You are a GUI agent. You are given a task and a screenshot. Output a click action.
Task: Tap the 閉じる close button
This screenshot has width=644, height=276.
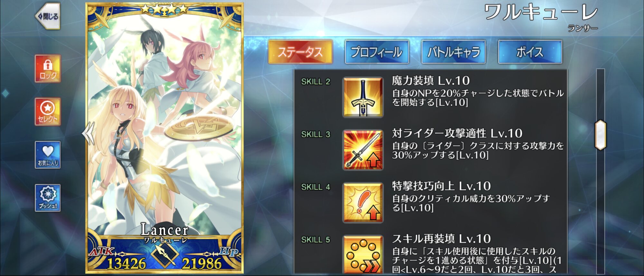coord(48,16)
